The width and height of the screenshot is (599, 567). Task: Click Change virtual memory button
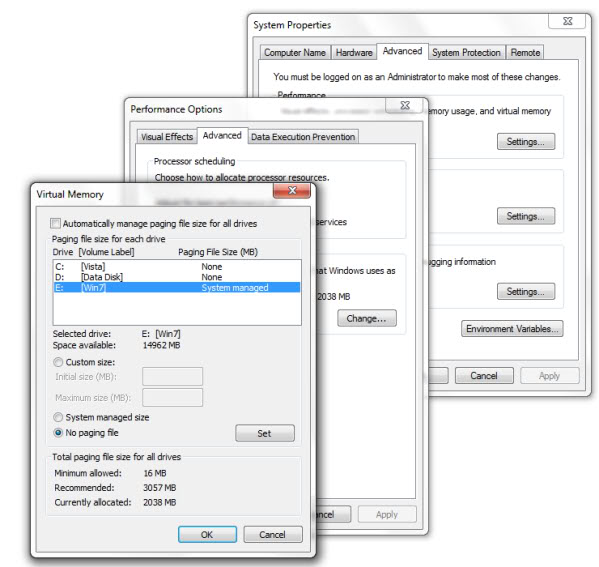[367, 318]
